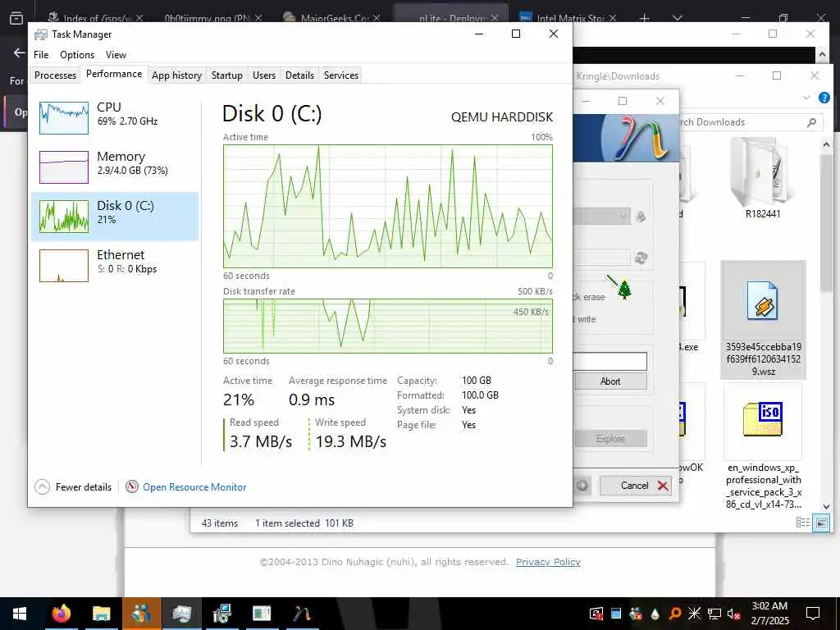Open the View menu in Task Manager
Screen dimensions: 840x630
(116, 55)
